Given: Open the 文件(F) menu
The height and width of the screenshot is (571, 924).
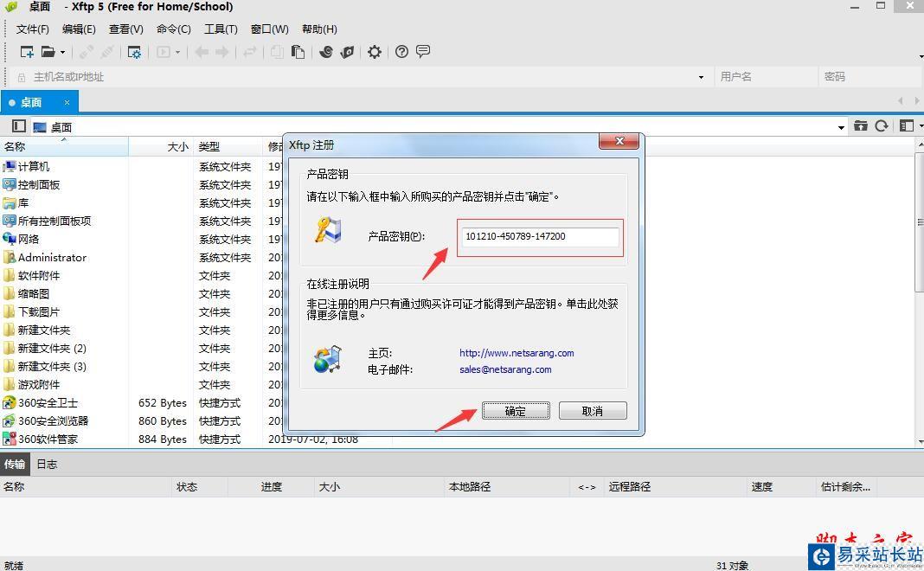Looking at the screenshot, I should tap(32, 29).
